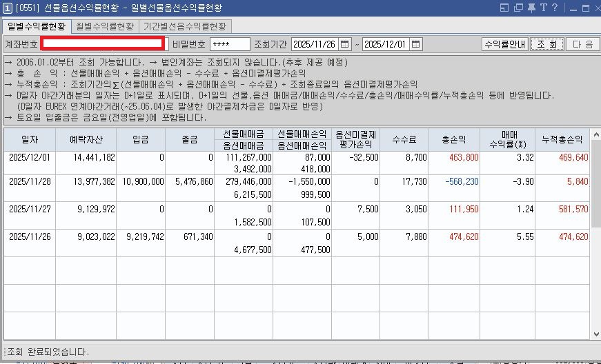Click the 조회 button to query

pyautogui.click(x=547, y=44)
